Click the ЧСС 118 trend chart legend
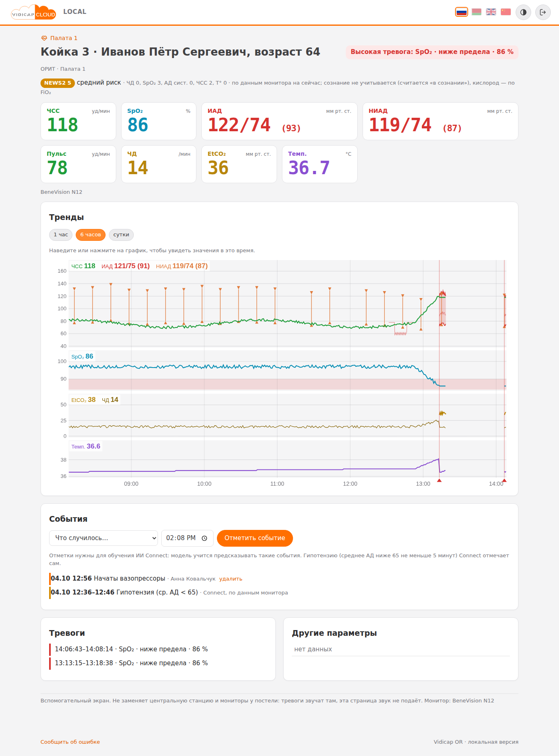 pos(83,266)
